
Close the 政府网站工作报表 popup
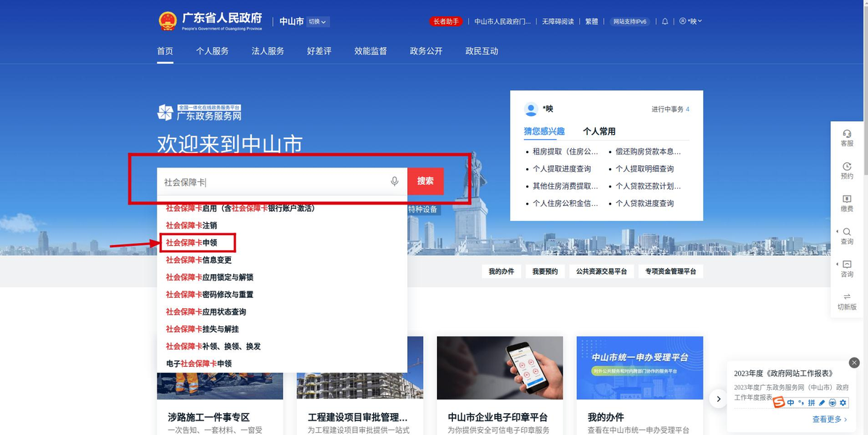[x=854, y=362]
